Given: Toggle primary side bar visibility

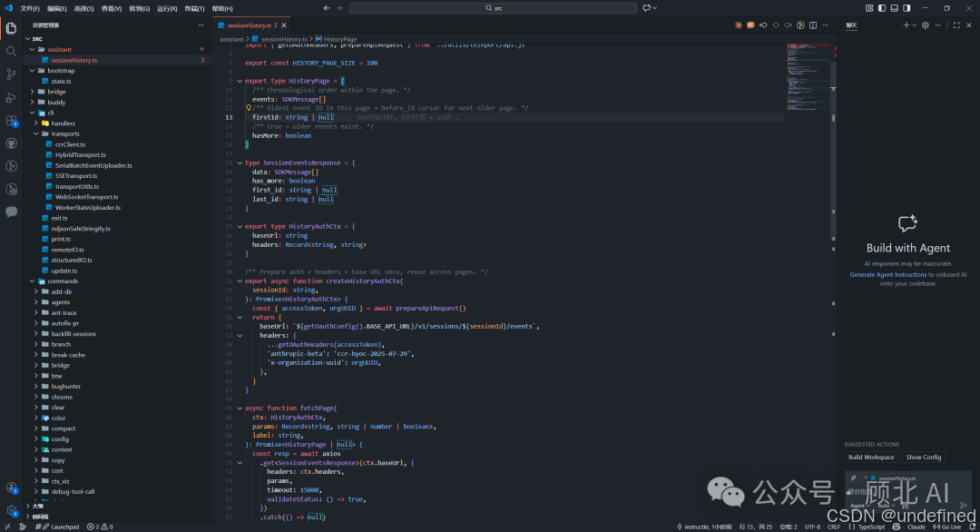Looking at the screenshot, I should (x=882, y=8).
